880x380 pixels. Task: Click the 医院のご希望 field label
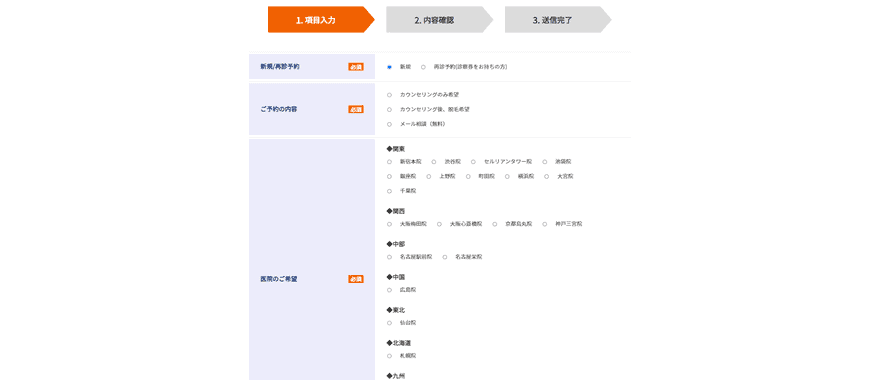coord(278,279)
